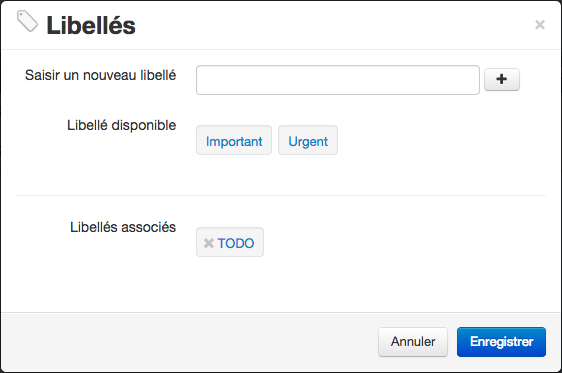Select the Libellés heading text
Viewport: 562px width, 373px height.
91,25
